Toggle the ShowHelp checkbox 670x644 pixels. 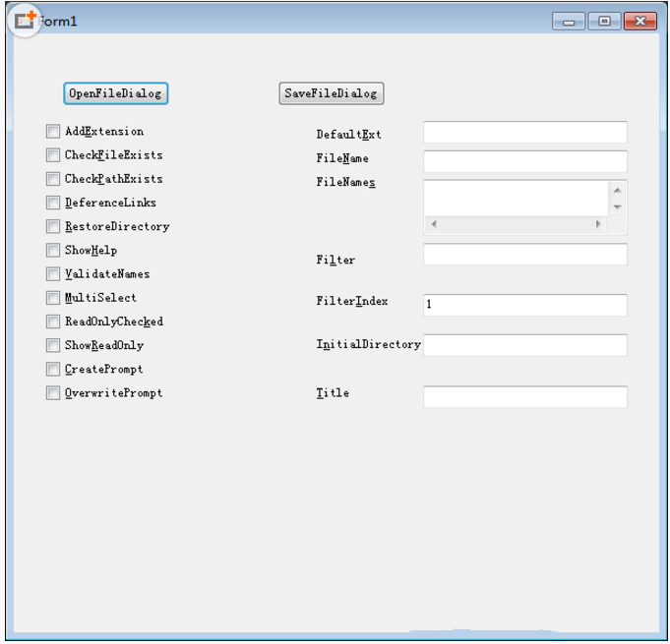[53, 251]
